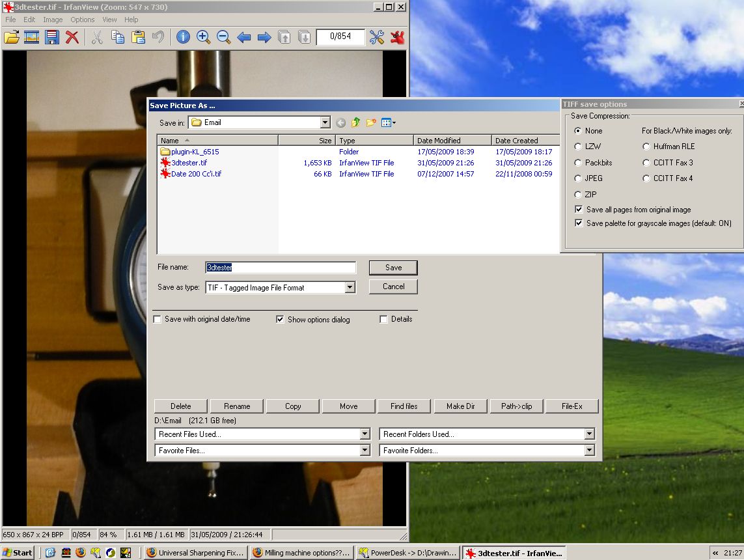The image size is (744, 560).
Task: Select JPEG compression option
Action: (x=577, y=178)
